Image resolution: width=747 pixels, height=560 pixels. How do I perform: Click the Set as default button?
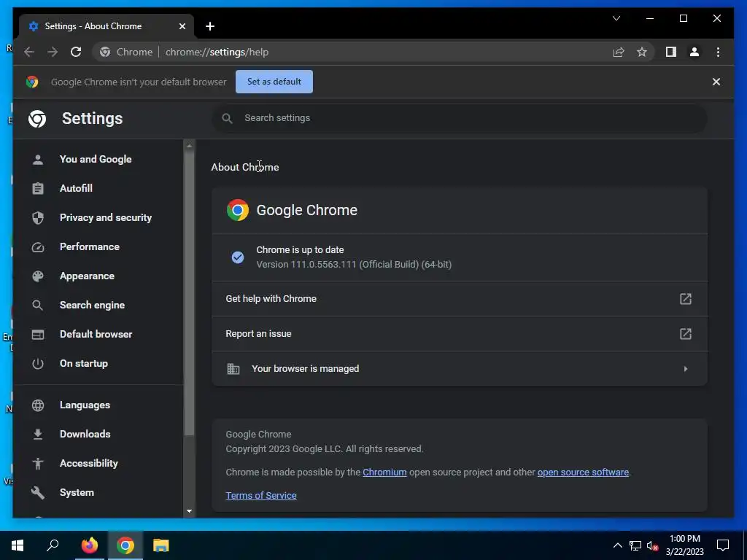(274, 82)
